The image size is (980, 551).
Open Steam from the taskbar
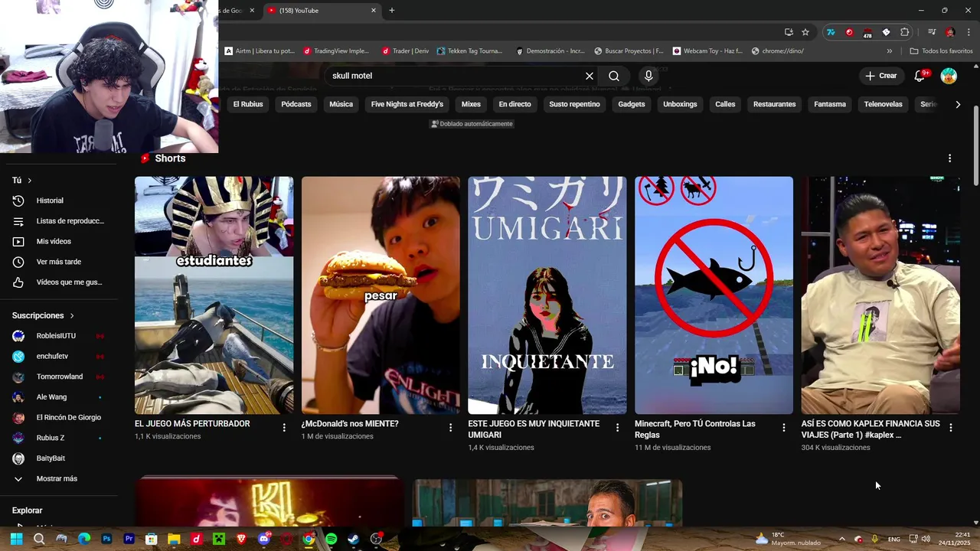coord(353,539)
